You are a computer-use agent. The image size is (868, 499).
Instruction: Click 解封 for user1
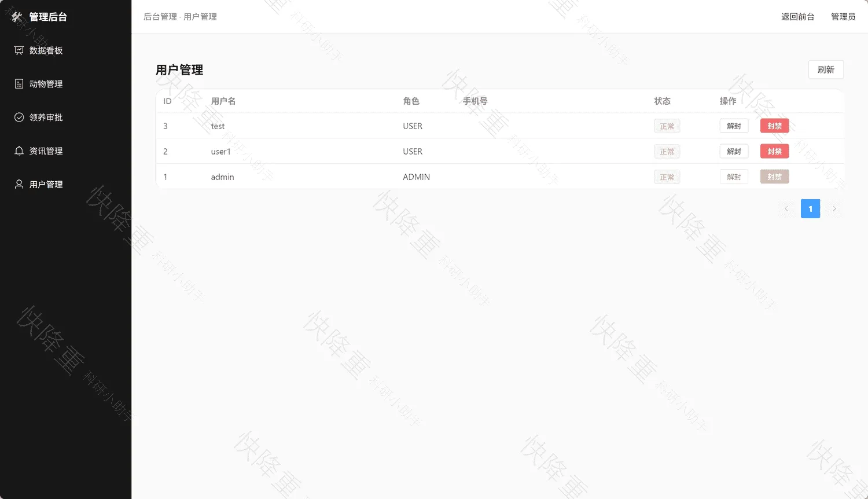(x=734, y=152)
